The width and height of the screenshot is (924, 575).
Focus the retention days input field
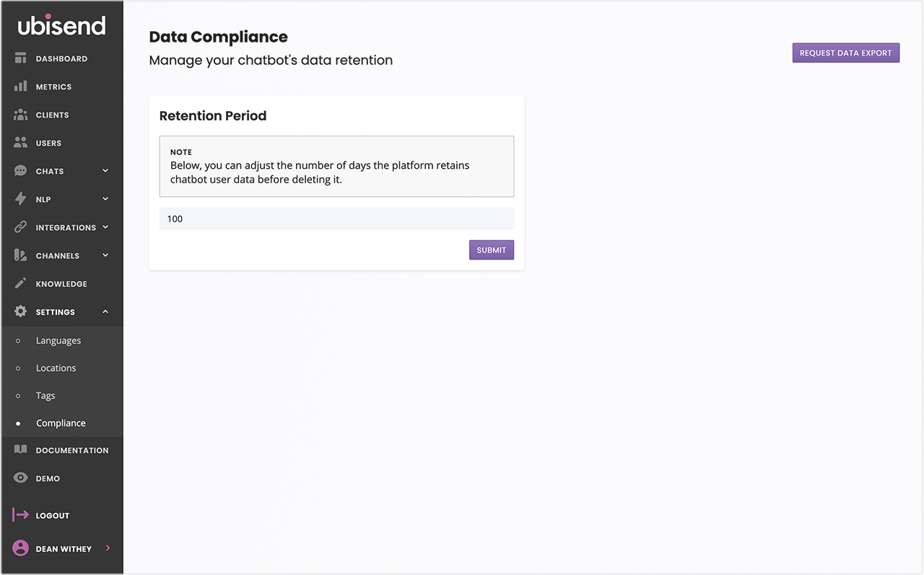coord(336,219)
